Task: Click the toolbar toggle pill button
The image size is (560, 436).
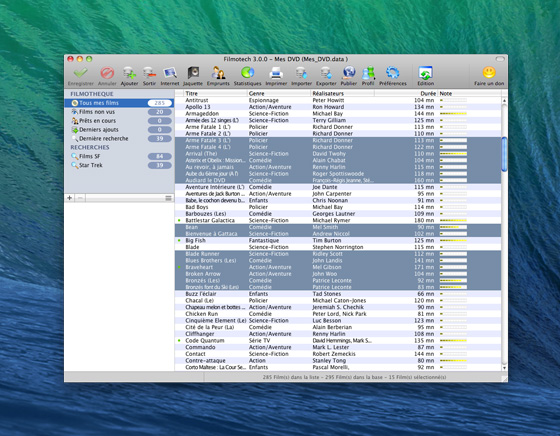Action: click(x=500, y=59)
